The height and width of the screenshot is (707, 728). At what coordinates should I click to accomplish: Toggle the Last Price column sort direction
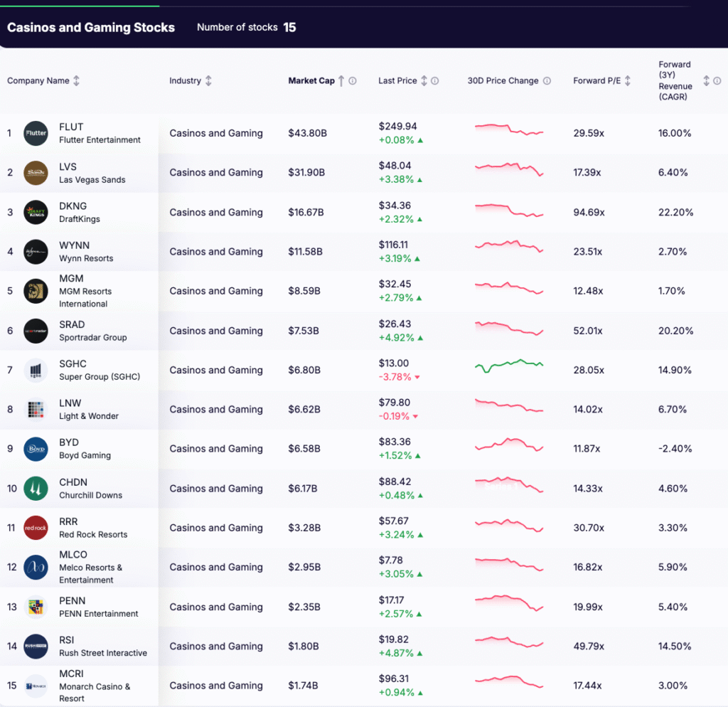click(x=426, y=80)
